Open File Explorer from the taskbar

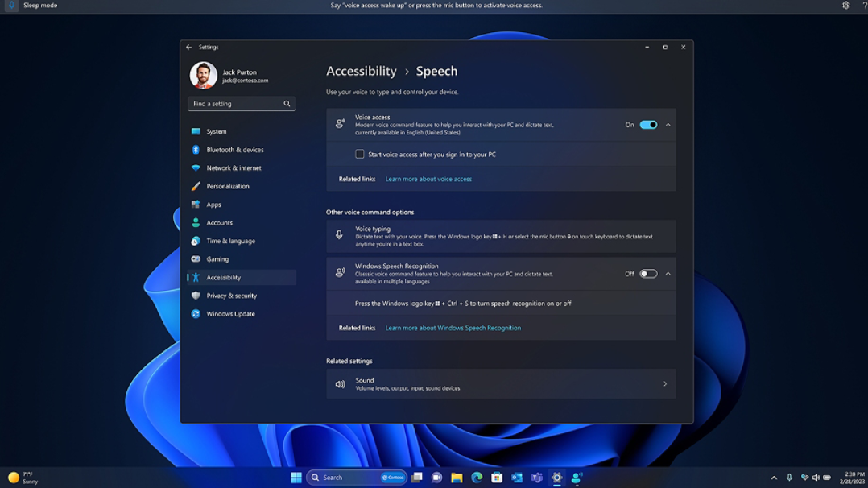pyautogui.click(x=457, y=478)
